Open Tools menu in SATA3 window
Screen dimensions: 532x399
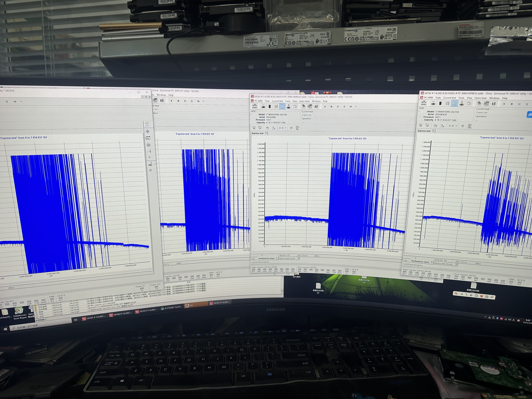tap(288, 101)
